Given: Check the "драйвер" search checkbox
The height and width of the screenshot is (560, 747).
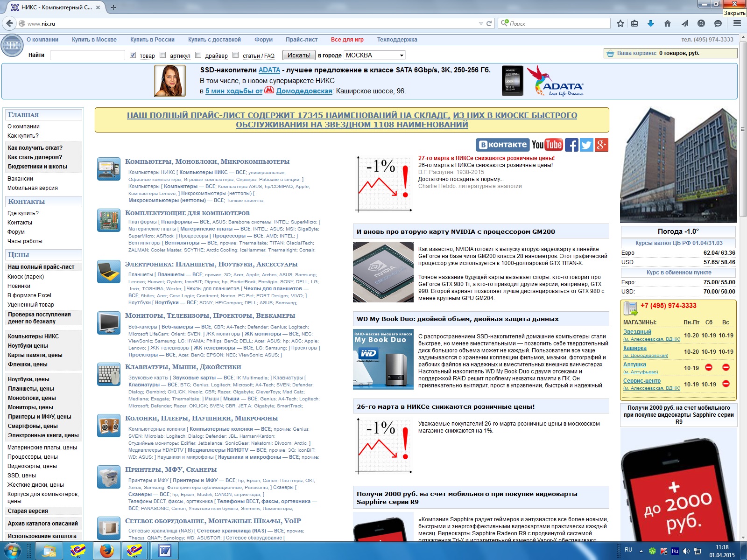Looking at the screenshot, I should pyautogui.click(x=198, y=55).
